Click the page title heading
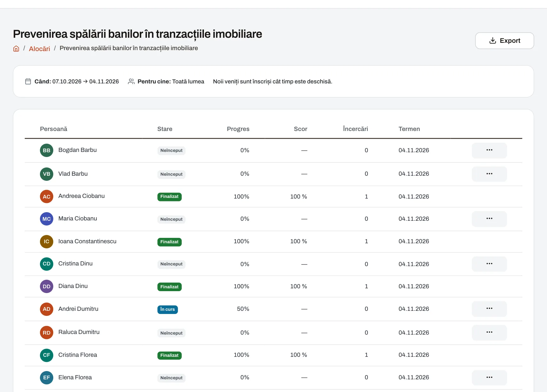This screenshot has height=392, width=547. click(137, 34)
